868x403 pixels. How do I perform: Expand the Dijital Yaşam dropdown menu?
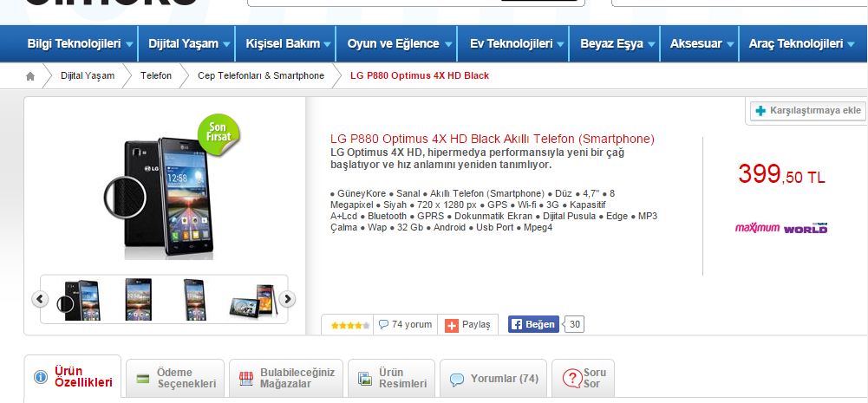pos(188,43)
